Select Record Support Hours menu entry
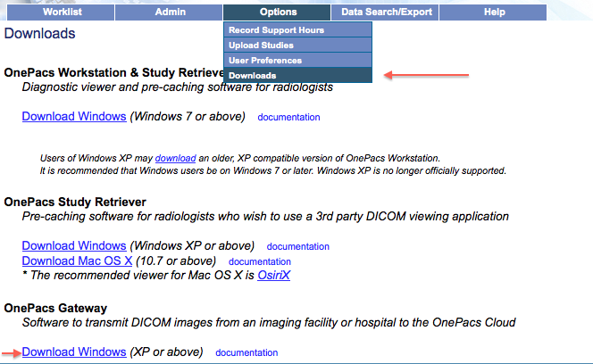 tap(297, 29)
